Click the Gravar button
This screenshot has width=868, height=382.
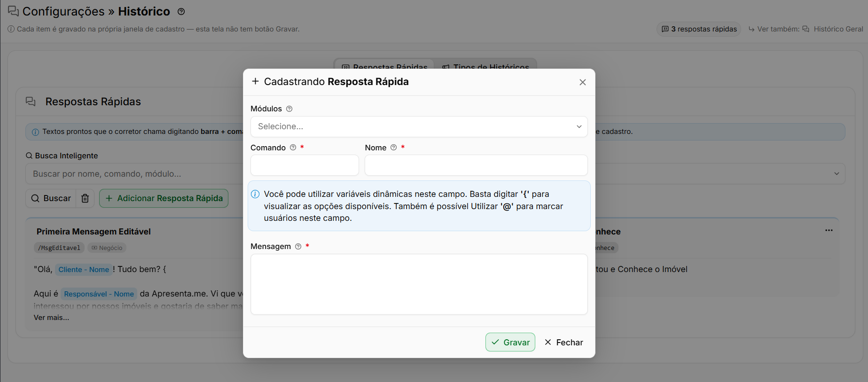(x=510, y=342)
